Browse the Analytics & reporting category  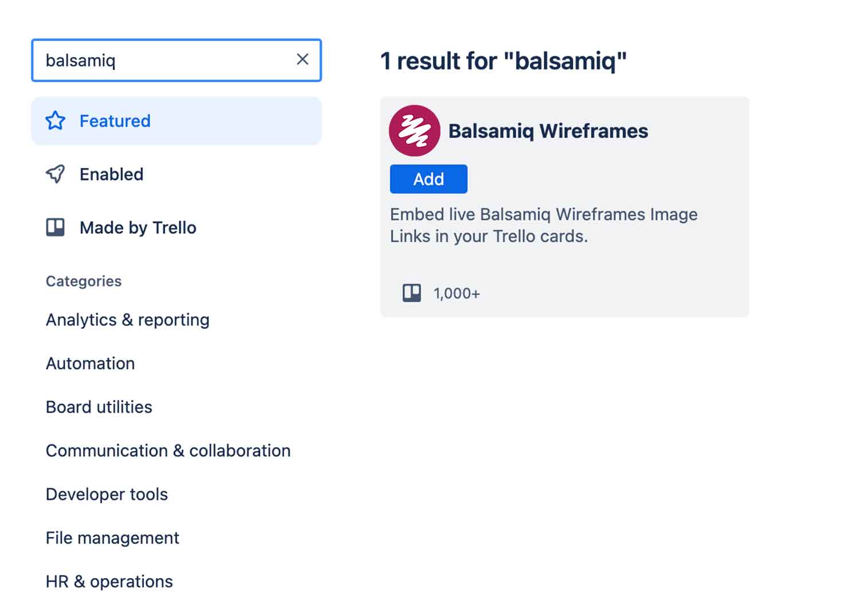127,320
